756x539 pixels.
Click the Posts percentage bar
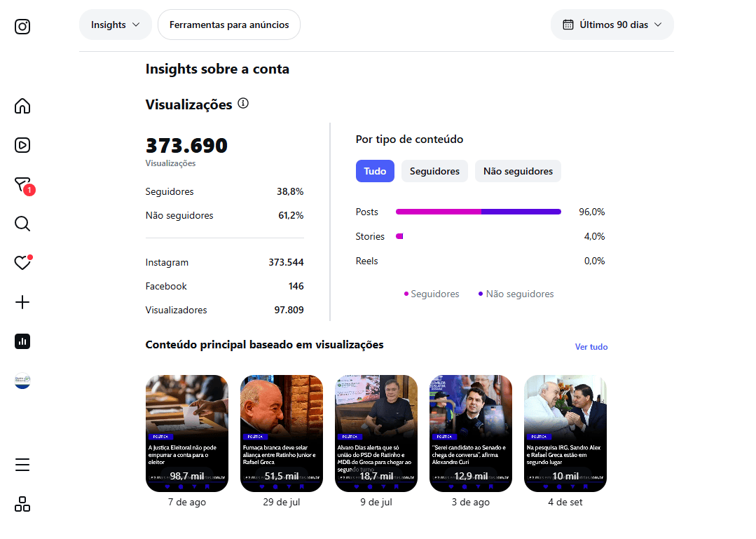click(479, 212)
